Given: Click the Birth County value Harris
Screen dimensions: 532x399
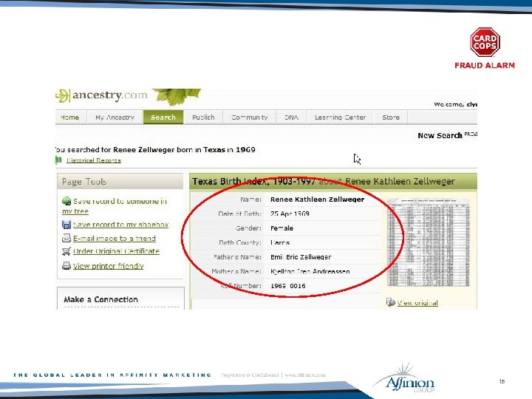Looking at the screenshot, I should 280,242.
